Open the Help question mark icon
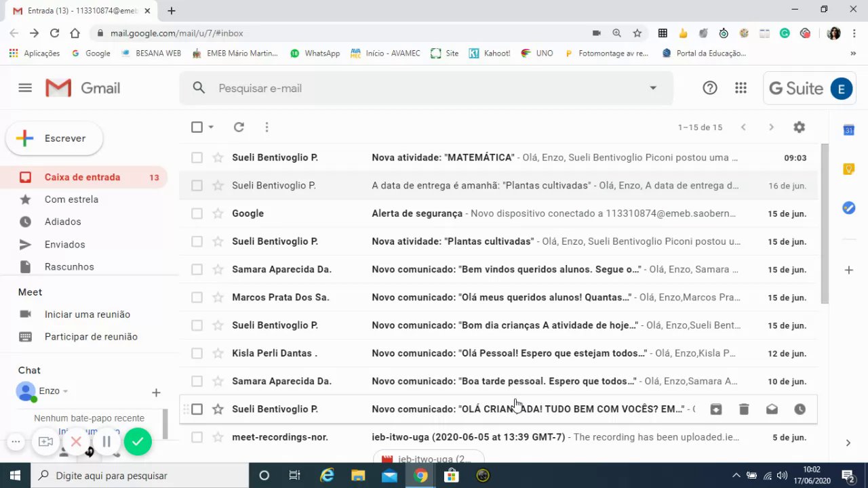 pos(710,88)
